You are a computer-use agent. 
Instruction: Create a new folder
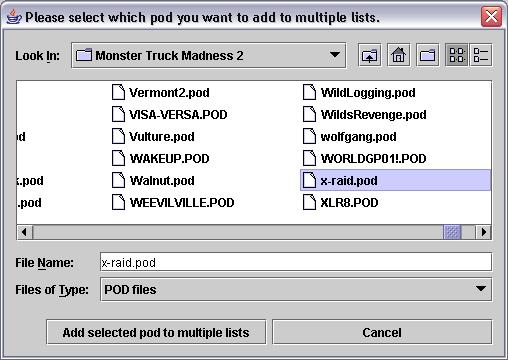coord(427,55)
